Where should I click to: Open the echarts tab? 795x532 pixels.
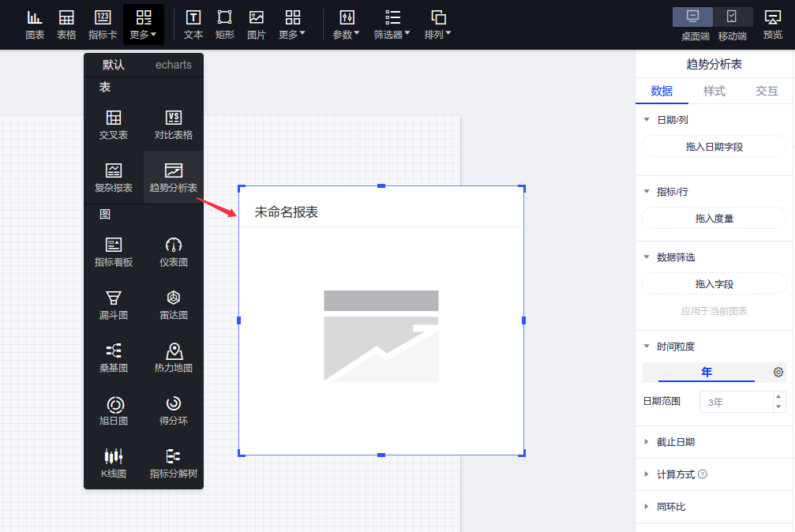[x=174, y=65]
